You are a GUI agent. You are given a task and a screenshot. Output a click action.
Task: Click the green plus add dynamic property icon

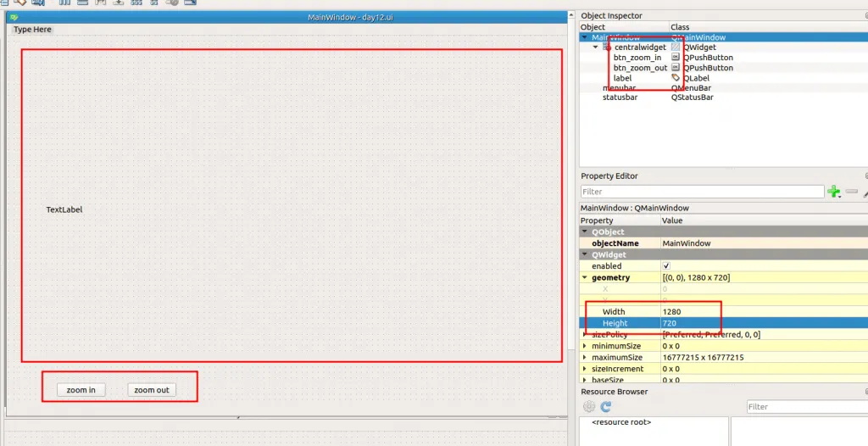click(833, 192)
